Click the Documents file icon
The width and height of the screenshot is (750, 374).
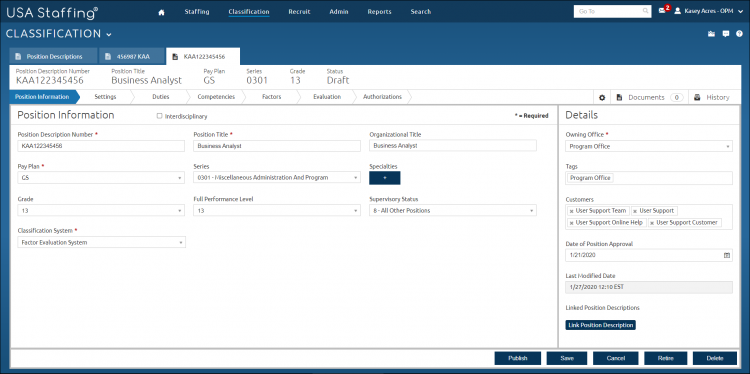tap(619, 98)
